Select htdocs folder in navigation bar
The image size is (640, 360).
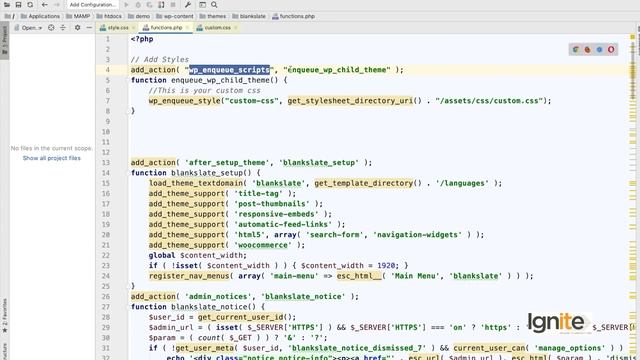(109, 16)
